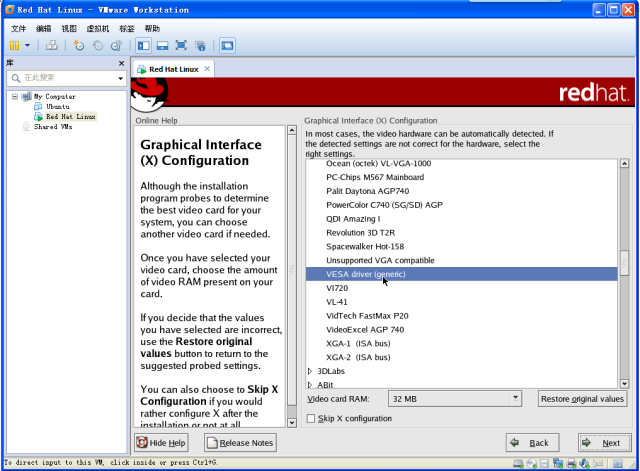Click the printer status bar icon
640x471 pixels.
tap(571, 463)
